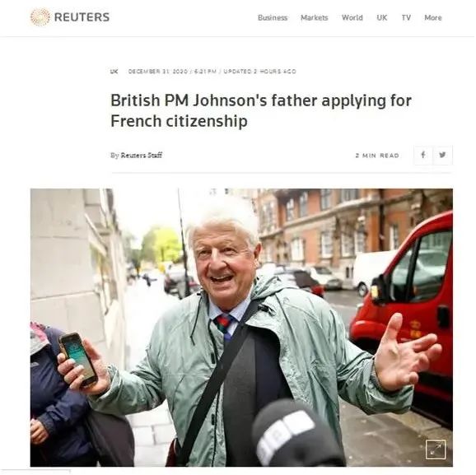Viewport: 476px width, 475px height.
Task: Expand the photo to full screen
Action: click(436, 449)
